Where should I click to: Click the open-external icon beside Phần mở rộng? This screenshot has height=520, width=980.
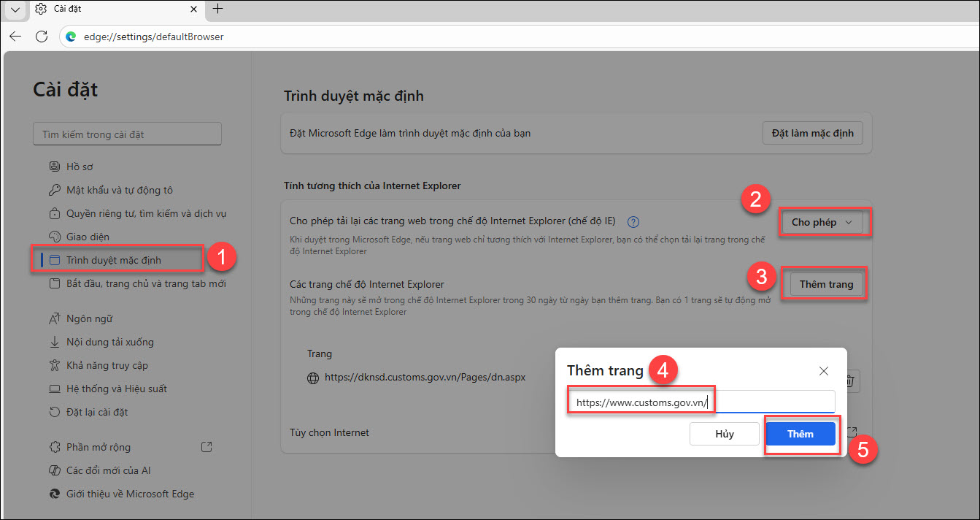[207, 446]
